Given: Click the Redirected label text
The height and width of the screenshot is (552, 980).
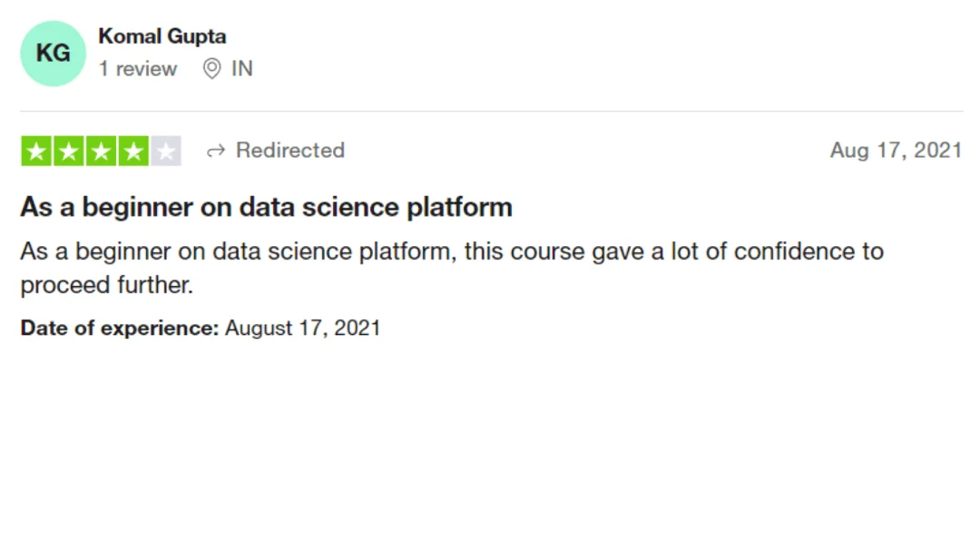Looking at the screenshot, I should (x=290, y=150).
